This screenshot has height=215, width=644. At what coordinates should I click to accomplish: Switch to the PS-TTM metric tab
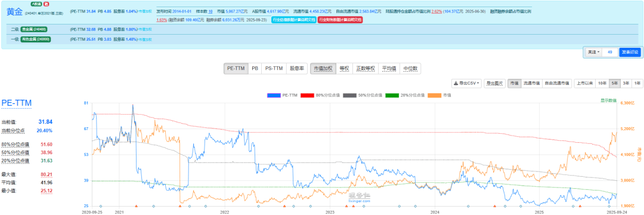coord(274,69)
